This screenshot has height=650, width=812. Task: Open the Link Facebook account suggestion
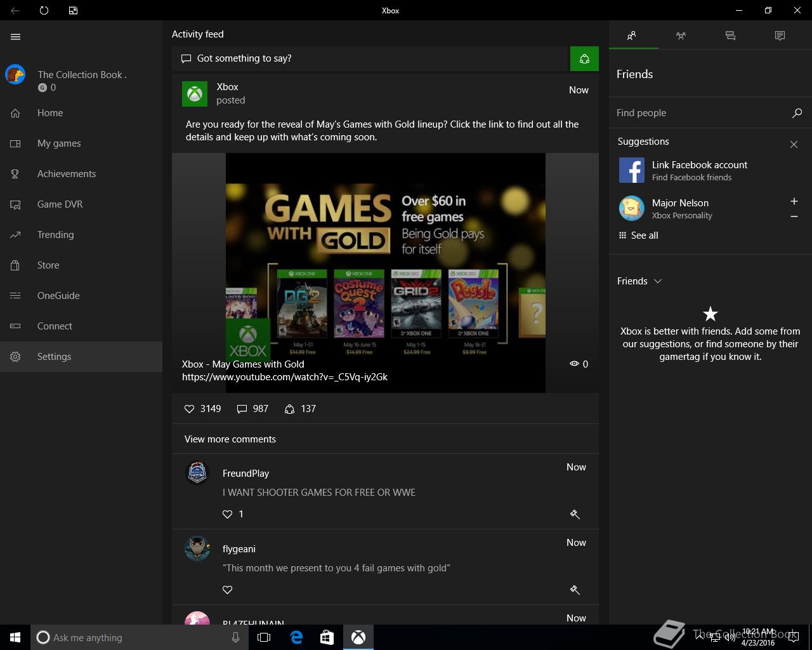click(708, 170)
